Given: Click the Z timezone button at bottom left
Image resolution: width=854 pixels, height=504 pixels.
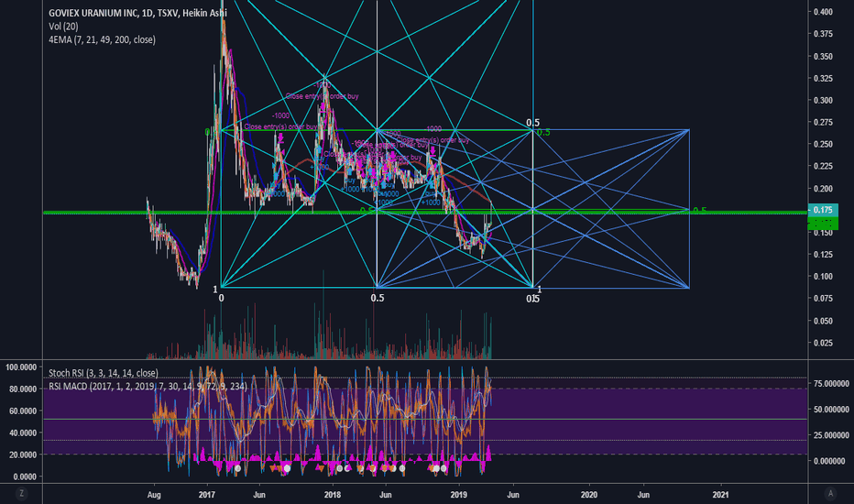Looking at the screenshot, I should click(x=21, y=494).
